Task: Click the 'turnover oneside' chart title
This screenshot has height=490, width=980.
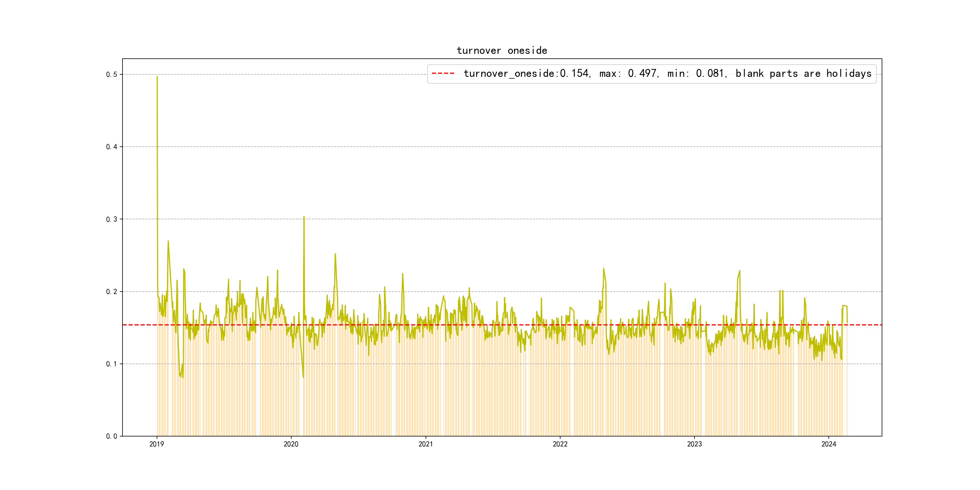Action: click(x=501, y=51)
